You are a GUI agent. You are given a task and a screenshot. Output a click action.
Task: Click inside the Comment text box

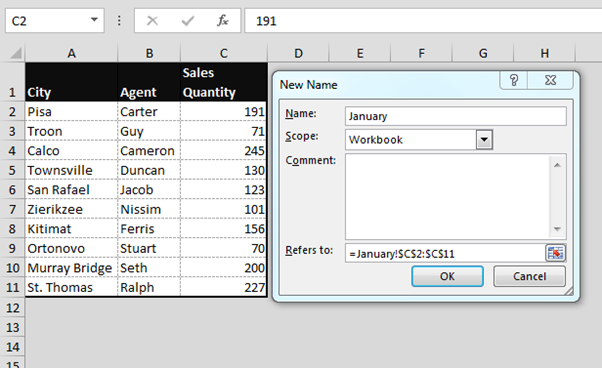(x=448, y=196)
